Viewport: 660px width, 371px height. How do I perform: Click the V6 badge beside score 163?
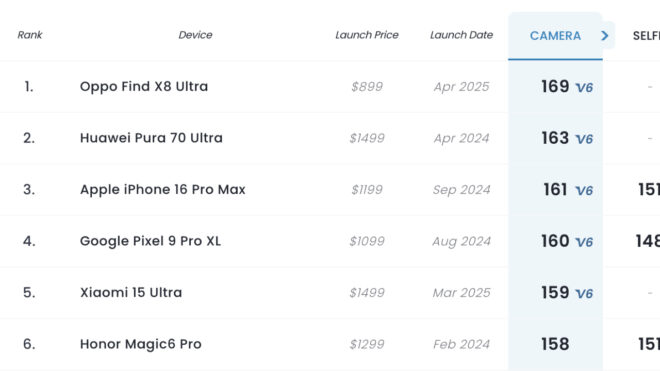click(584, 139)
